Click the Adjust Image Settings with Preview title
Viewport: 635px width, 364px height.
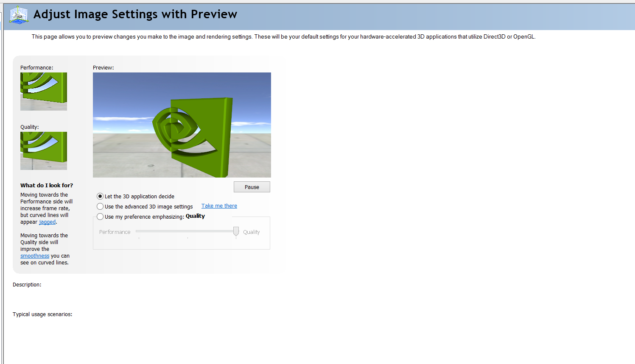coord(135,14)
